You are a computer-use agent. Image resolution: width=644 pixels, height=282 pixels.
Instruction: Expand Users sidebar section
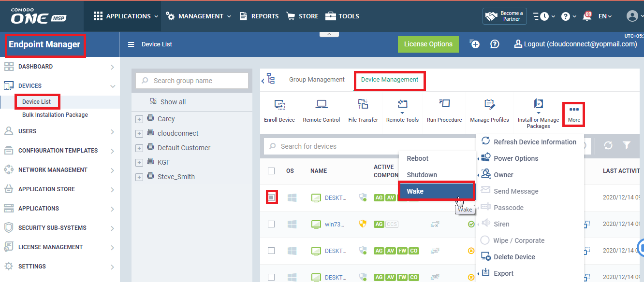60,131
